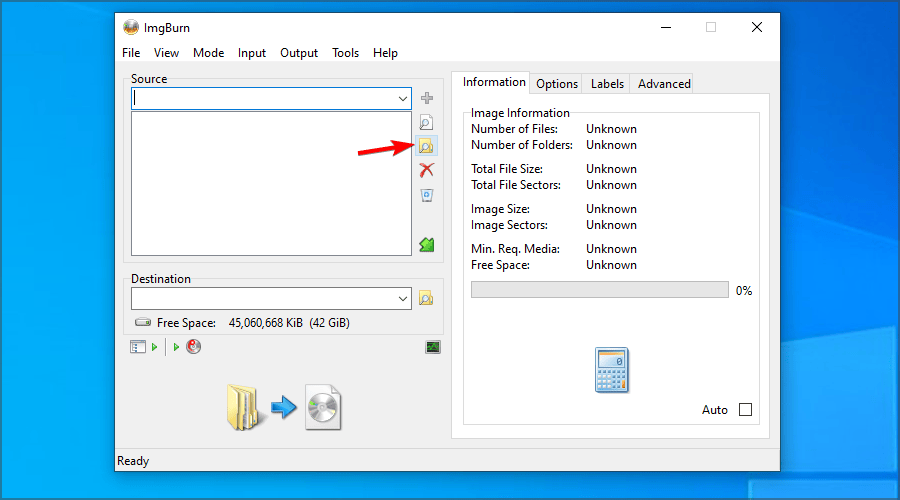
Task: Expand the Source dropdown list
Action: point(403,99)
